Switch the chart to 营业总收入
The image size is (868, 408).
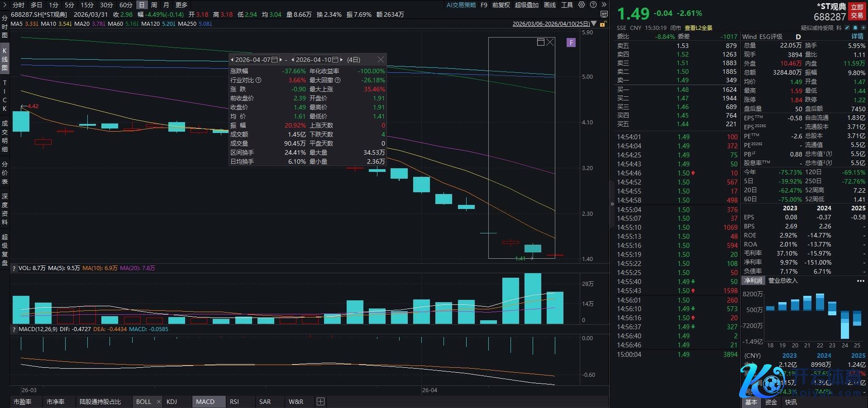pyautogui.click(x=783, y=281)
